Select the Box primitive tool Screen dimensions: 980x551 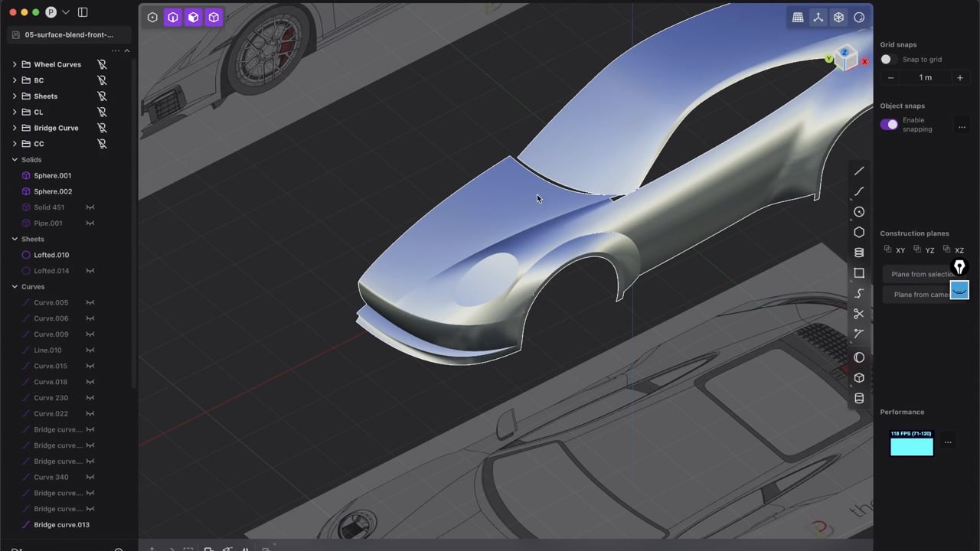859,377
